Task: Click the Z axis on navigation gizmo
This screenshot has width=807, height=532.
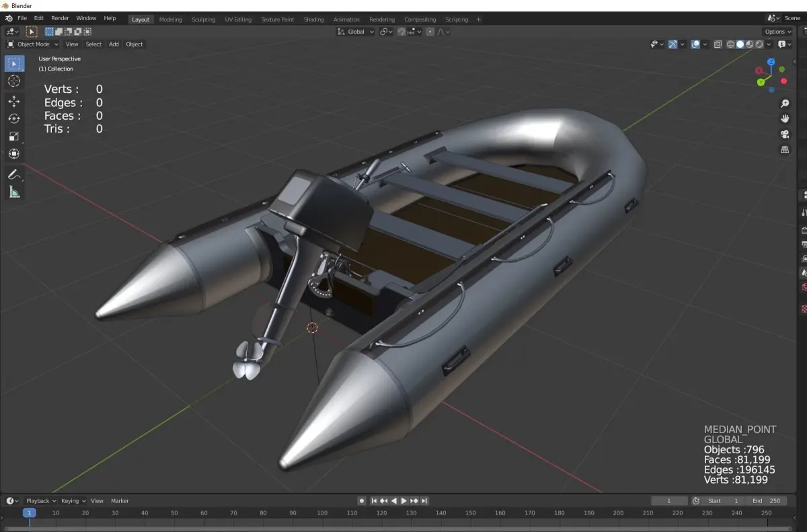Action: point(771,62)
